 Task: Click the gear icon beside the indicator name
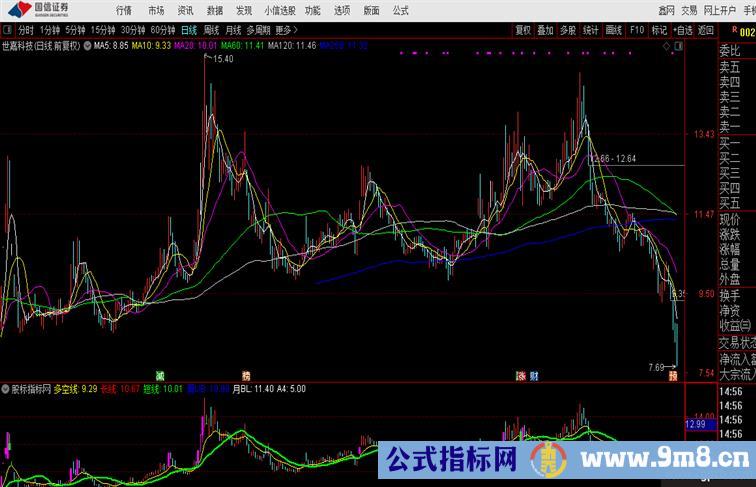6,388
